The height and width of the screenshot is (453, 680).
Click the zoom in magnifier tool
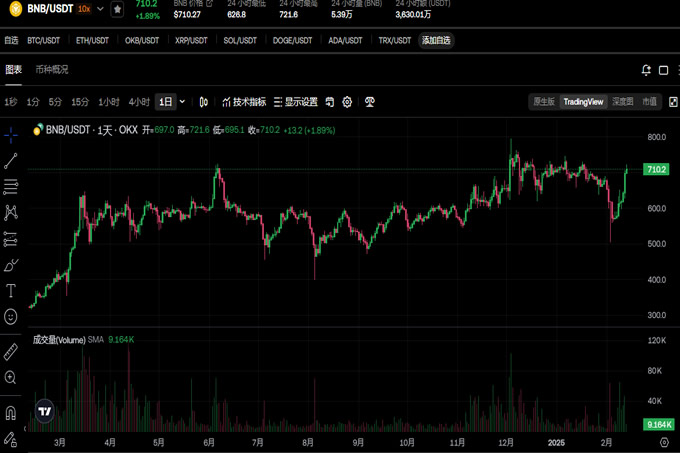point(11,377)
